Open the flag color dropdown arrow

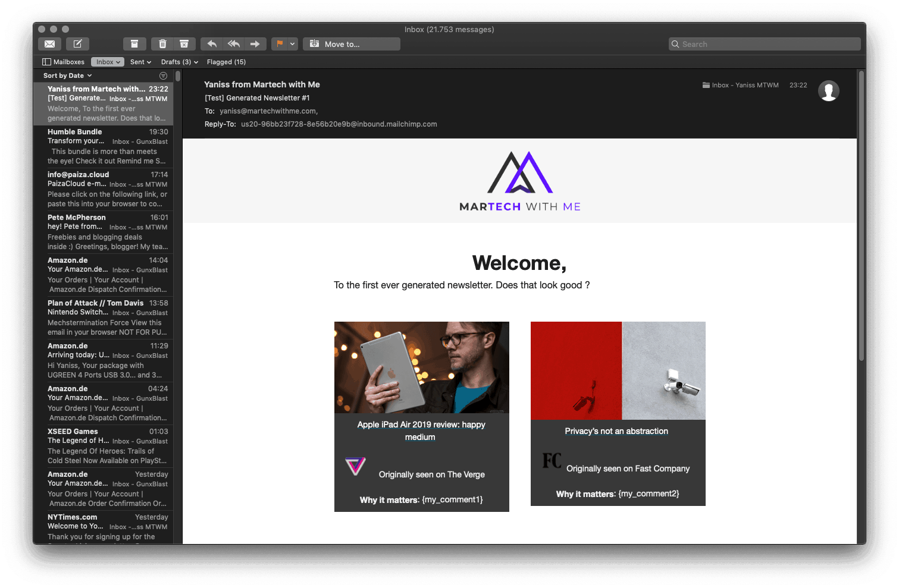pos(293,44)
